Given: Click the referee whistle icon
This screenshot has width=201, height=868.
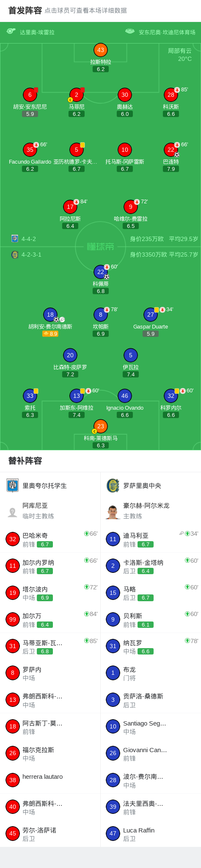Looking at the screenshot, I should pos(11,31).
